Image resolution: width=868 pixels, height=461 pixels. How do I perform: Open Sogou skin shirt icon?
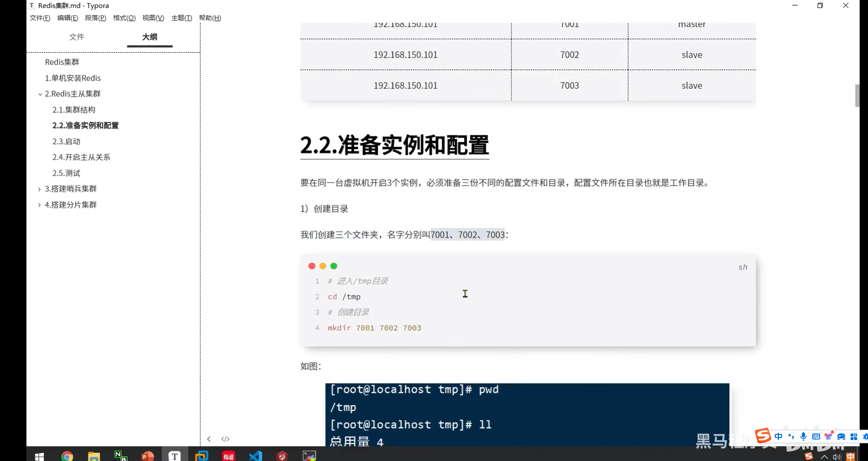click(828, 436)
